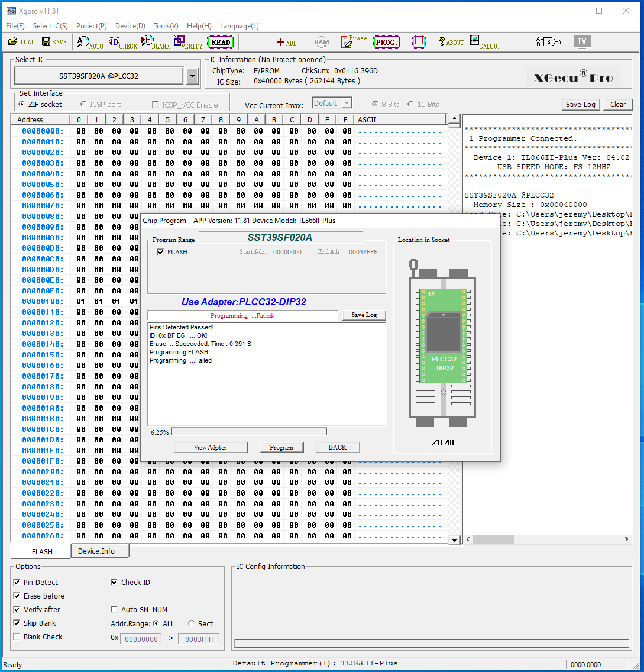Open the Tools(V) menu
This screenshot has width=644, height=672.
[166, 26]
